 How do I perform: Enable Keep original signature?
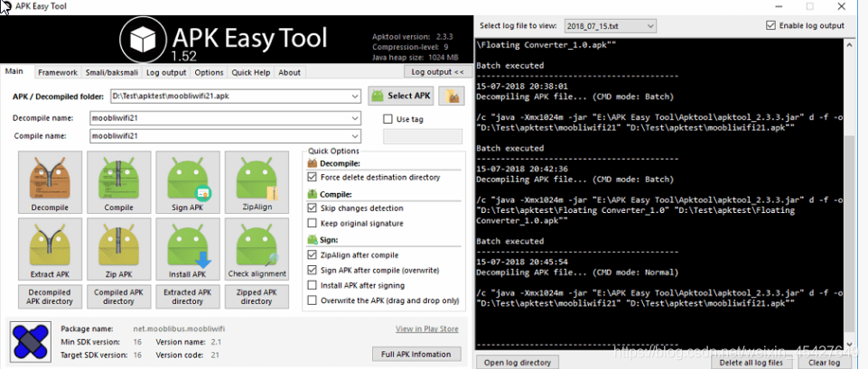coord(312,224)
